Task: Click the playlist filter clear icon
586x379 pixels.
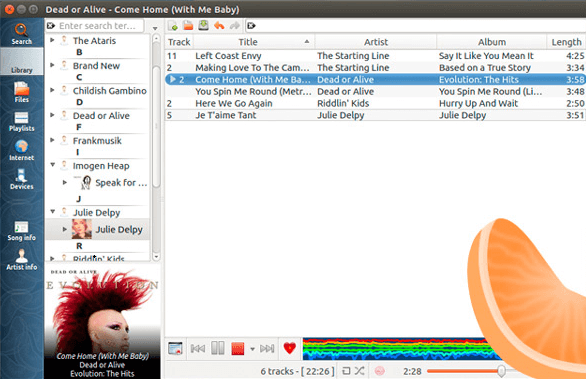Action: tap(252, 26)
